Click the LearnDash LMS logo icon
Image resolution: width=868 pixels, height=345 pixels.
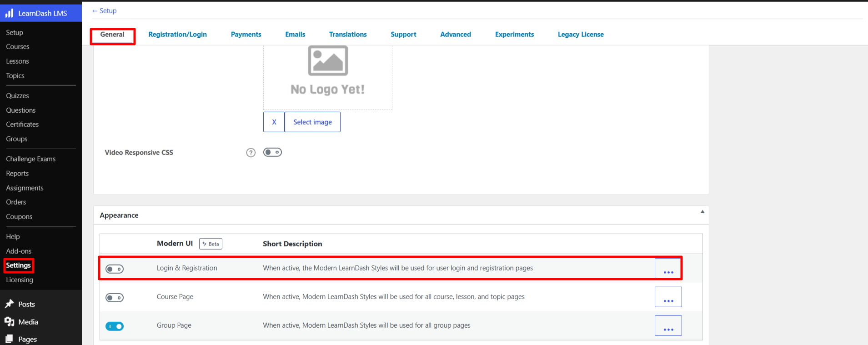click(x=9, y=13)
